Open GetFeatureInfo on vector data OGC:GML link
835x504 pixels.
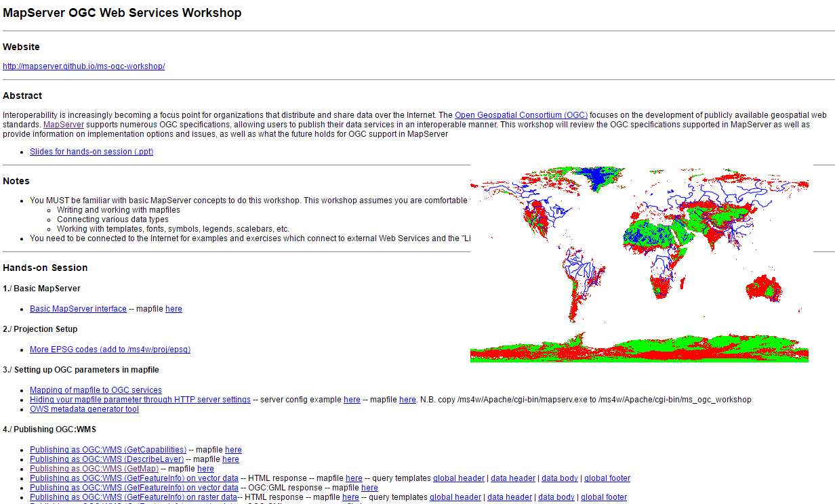(134, 488)
